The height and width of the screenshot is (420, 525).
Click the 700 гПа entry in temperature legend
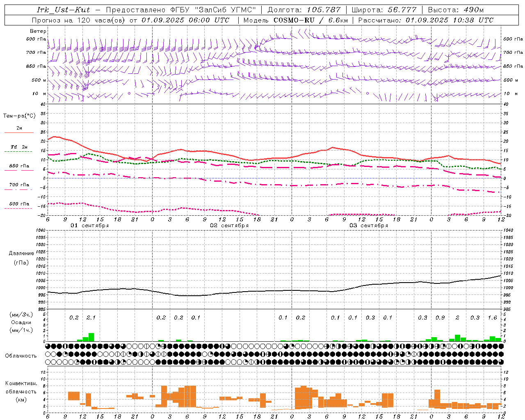click(19, 185)
